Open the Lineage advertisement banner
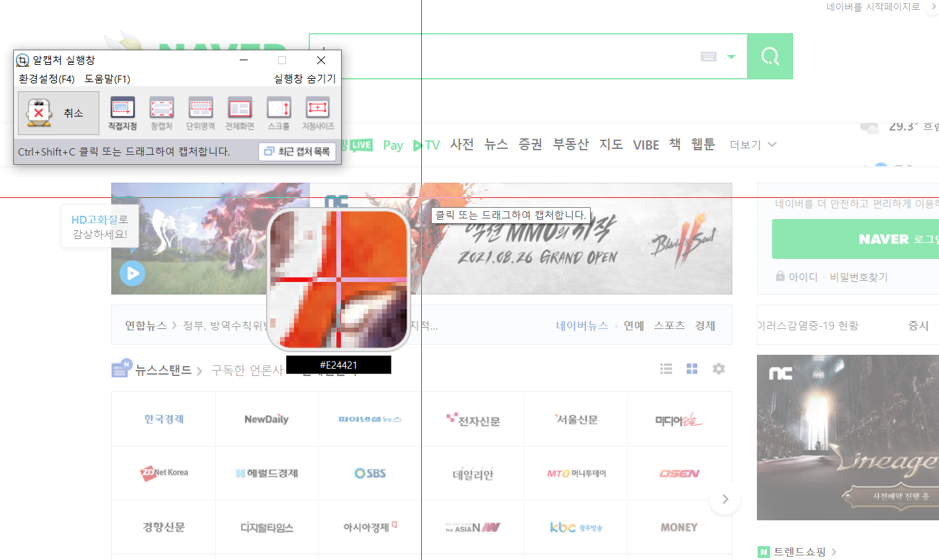This screenshot has height=560, width=939. point(848,438)
